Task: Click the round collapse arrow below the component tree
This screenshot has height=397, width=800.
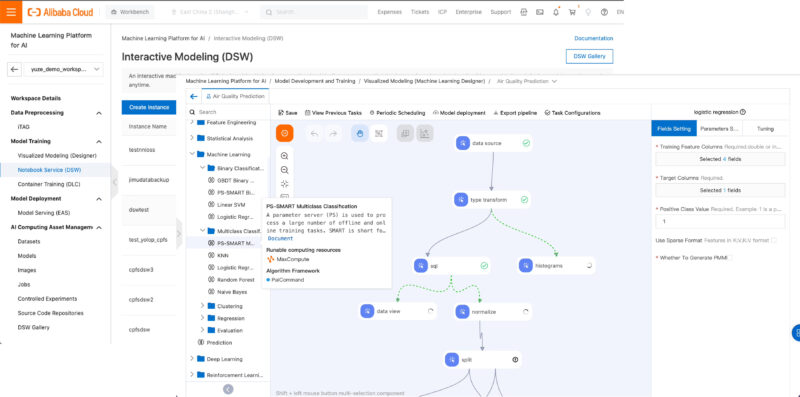Action: 228,389
